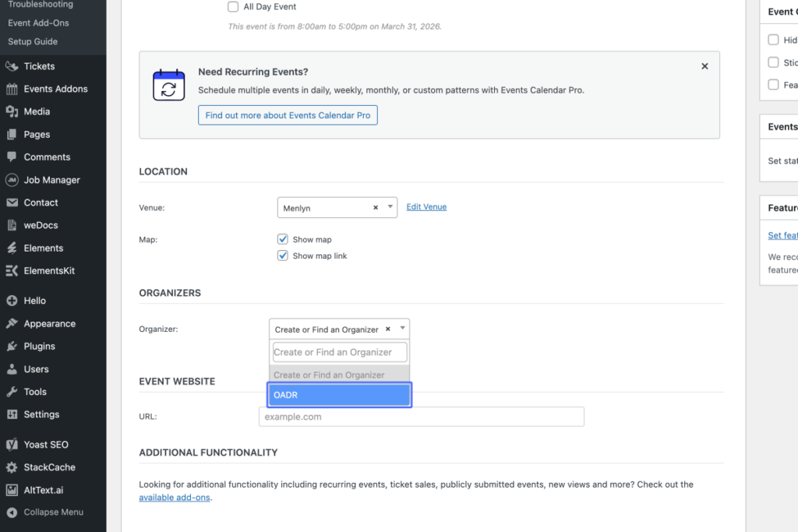Viewport: 798px width, 532px height.
Task: Click the Tools wrench icon
Action: tap(12, 392)
